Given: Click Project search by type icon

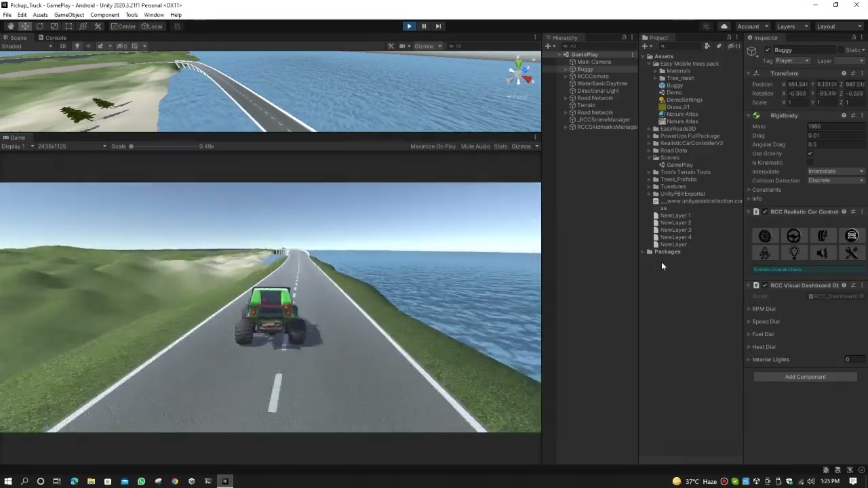Looking at the screenshot, I should (x=707, y=46).
